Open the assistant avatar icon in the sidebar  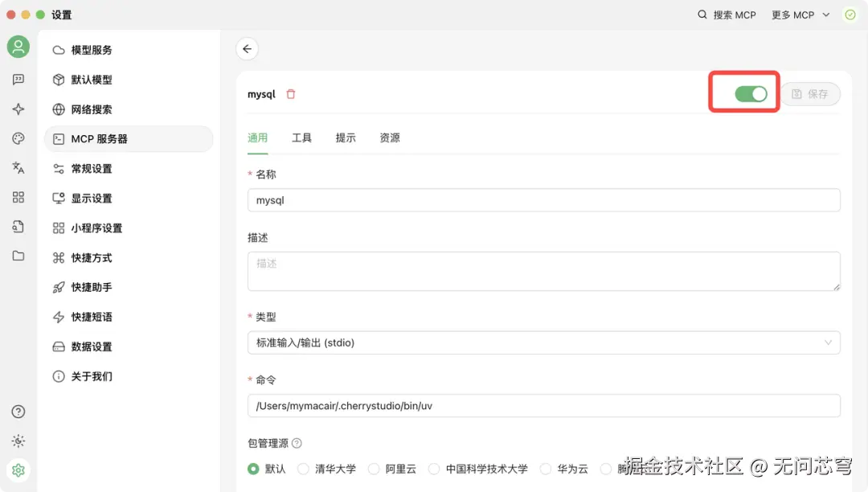coord(18,47)
